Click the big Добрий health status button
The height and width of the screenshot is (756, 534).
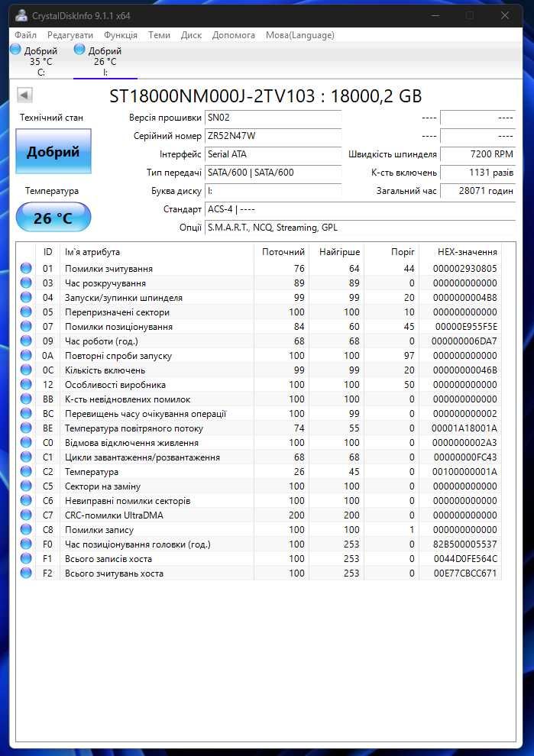coord(53,151)
